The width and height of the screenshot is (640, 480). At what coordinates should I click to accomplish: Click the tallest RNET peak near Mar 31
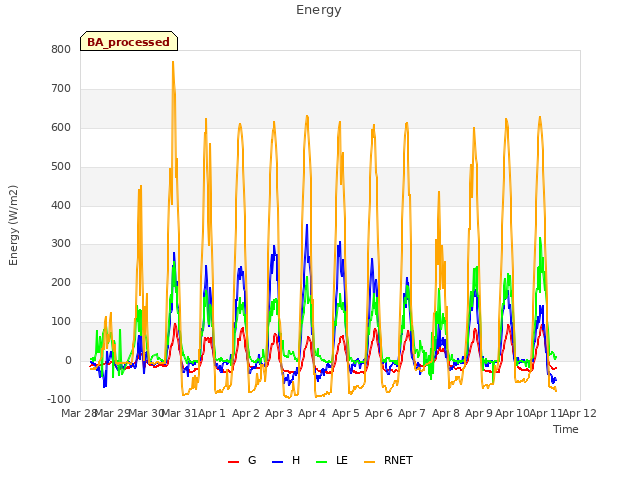[173, 62]
